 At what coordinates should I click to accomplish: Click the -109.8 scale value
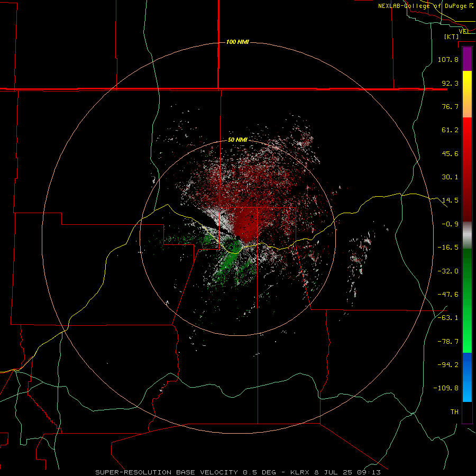[x=446, y=388]
